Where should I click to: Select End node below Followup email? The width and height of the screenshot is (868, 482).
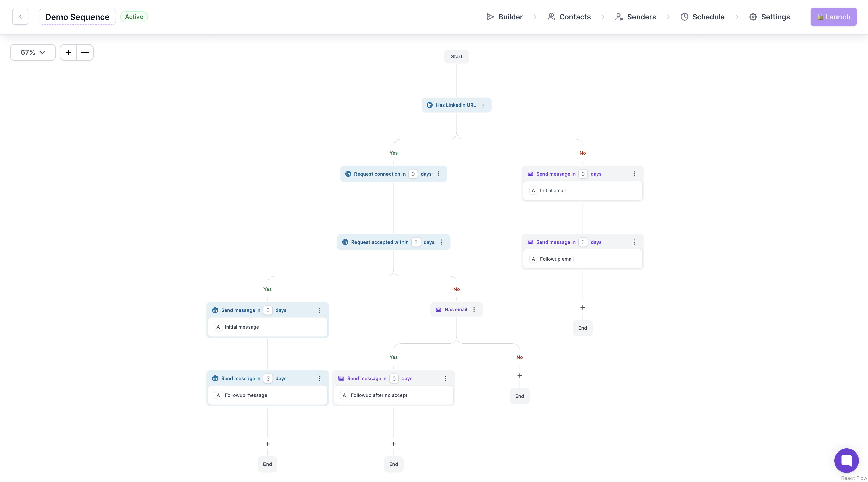click(583, 328)
